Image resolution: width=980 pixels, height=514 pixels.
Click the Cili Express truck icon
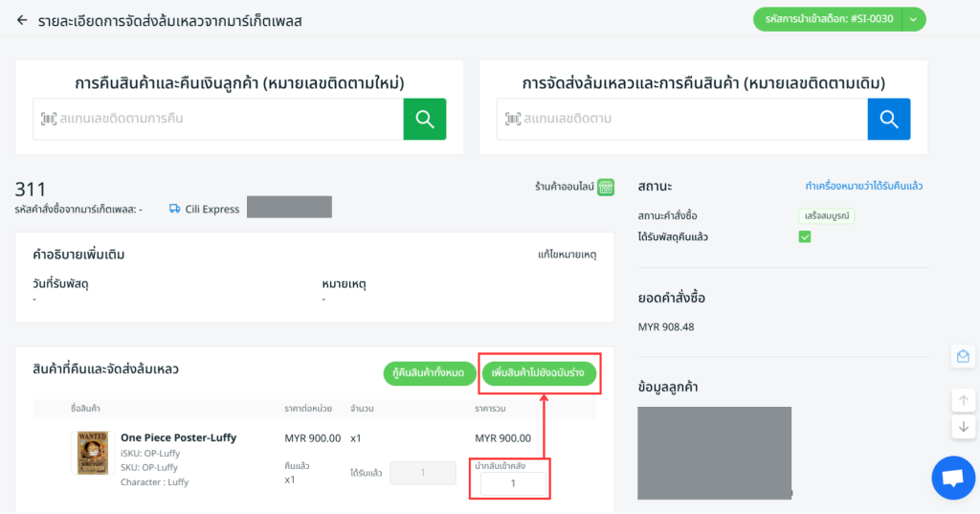click(x=175, y=209)
